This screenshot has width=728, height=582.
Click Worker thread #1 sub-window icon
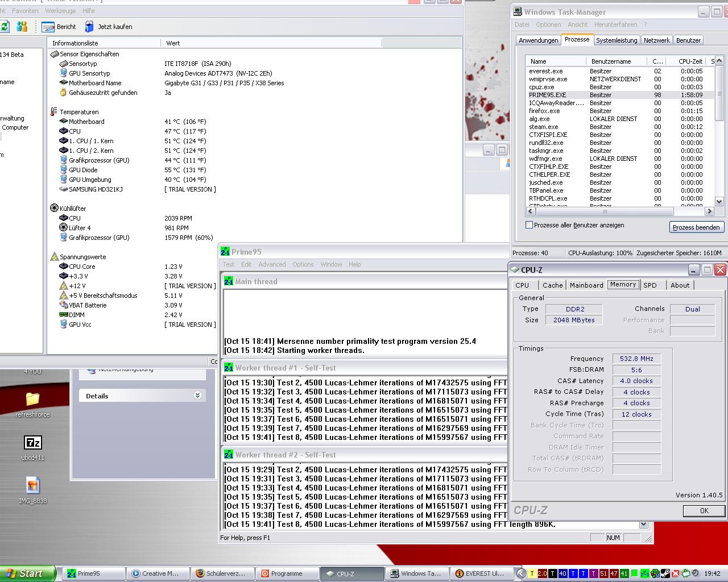229,368
